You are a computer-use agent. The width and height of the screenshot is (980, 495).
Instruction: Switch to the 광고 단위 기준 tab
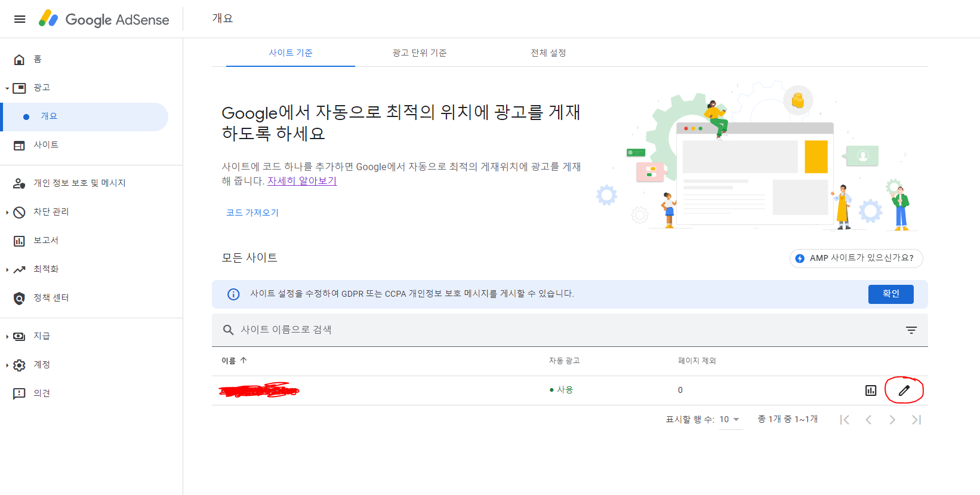tap(420, 53)
